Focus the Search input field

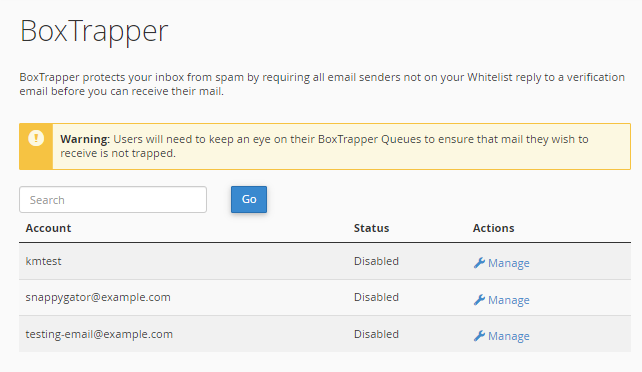[113, 200]
